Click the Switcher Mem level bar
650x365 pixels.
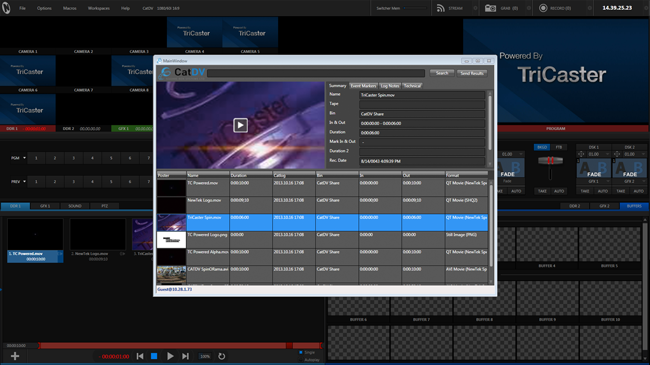tap(415, 8)
